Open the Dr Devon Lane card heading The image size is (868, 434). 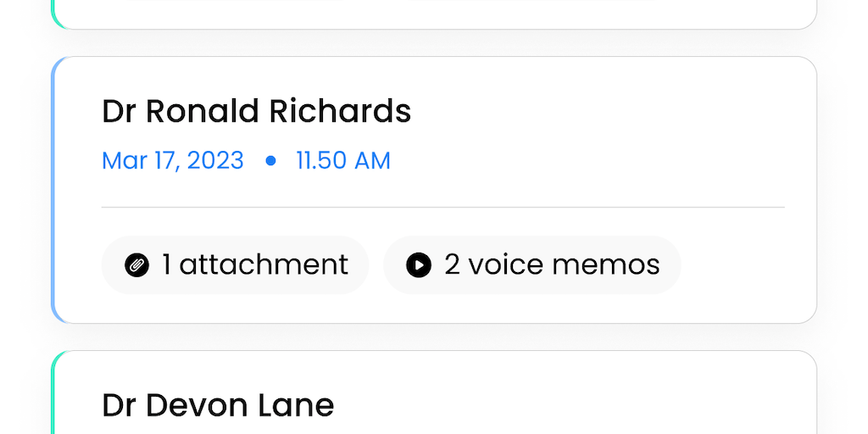218,405
